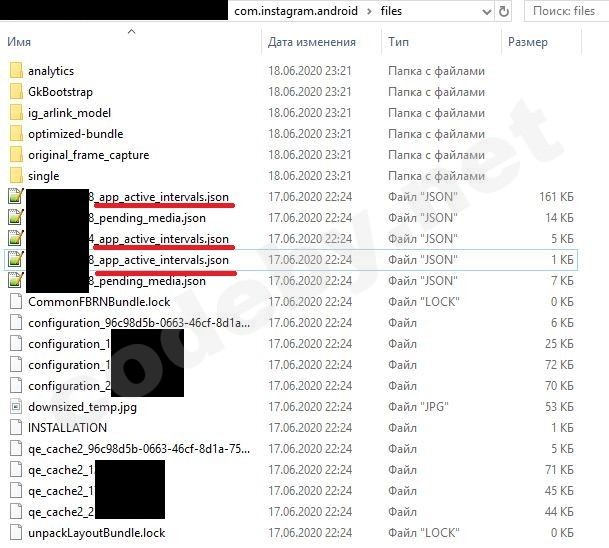The image size is (609, 548).
Task: Click the 161 КБ JSON file icon
Action: pos(16,197)
